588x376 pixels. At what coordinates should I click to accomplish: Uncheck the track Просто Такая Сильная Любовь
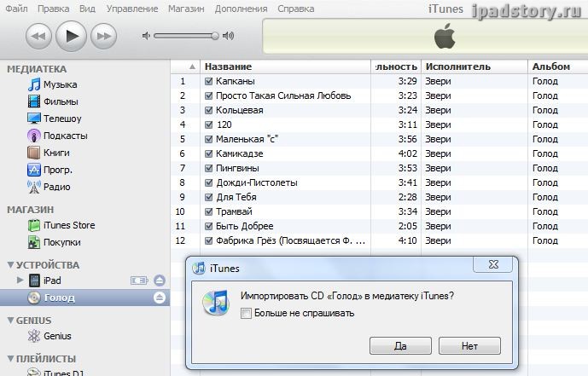(209, 95)
